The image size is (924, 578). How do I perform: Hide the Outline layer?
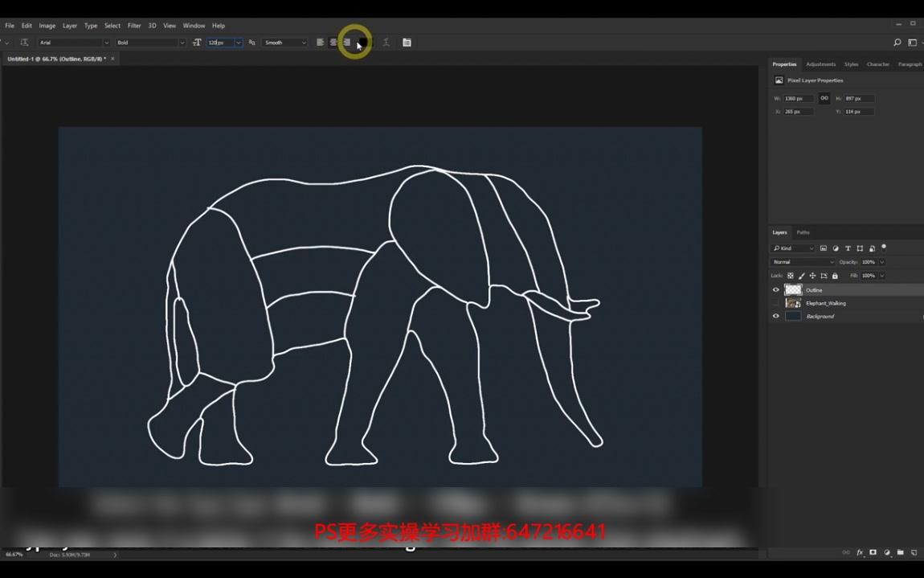click(775, 289)
